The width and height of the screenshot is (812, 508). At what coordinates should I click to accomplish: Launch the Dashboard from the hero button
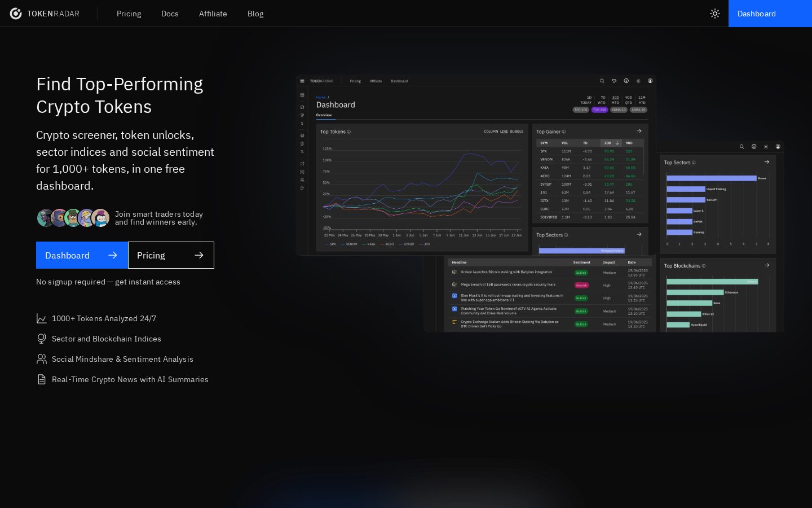pos(82,255)
